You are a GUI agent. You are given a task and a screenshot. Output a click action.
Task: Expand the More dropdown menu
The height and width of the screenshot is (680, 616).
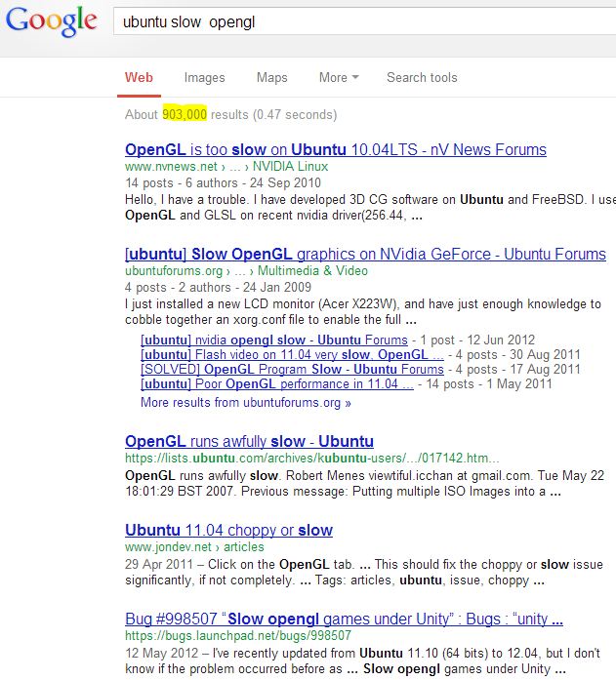339,78
